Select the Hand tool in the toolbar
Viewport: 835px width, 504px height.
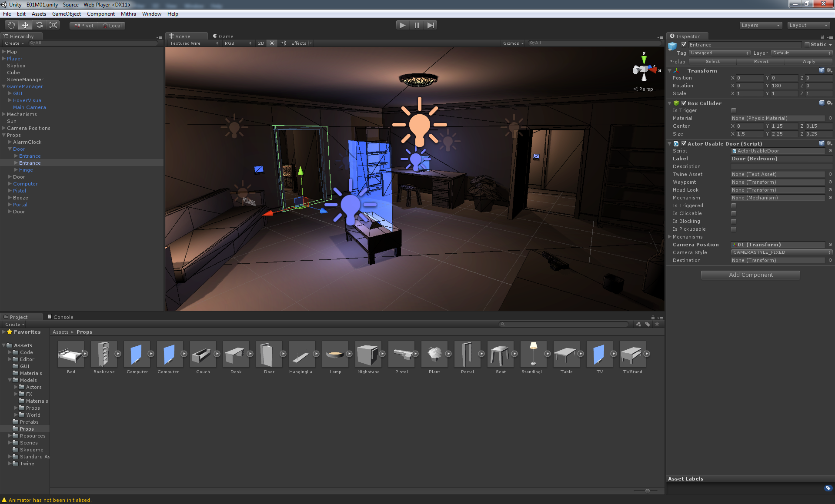point(11,25)
